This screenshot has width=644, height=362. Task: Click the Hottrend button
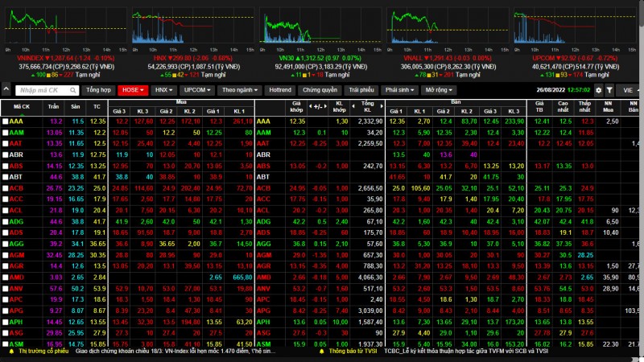(280, 90)
